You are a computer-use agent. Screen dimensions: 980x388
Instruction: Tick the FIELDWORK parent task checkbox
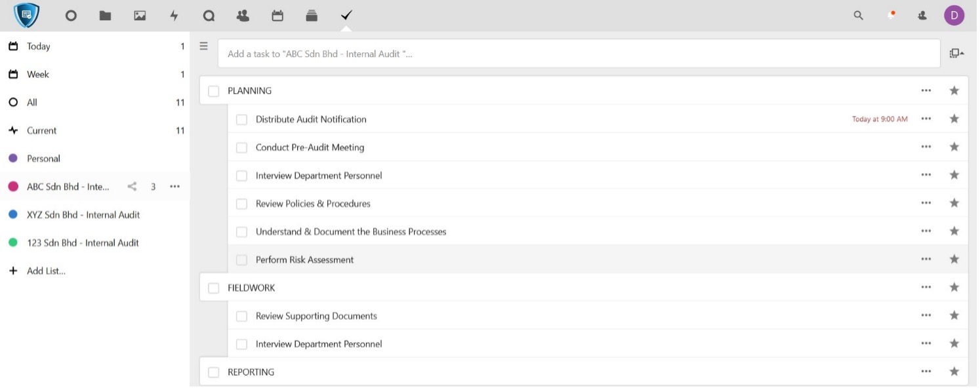(213, 288)
